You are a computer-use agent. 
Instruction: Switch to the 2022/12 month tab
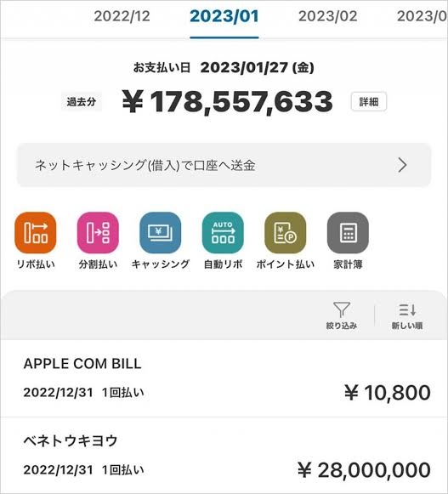tap(122, 16)
